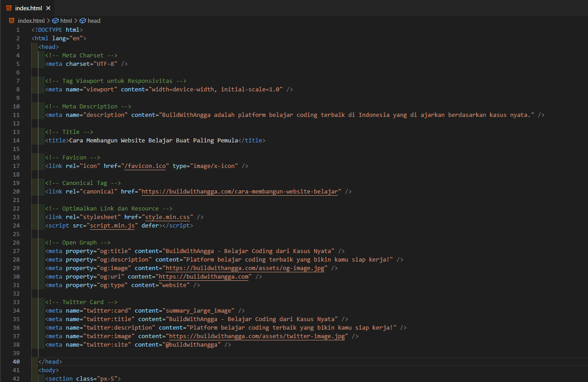The height and width of the screenshot is (382, 588).
Task: Open the head breadcrumb dropdown
Action: [x=93, y=21]
